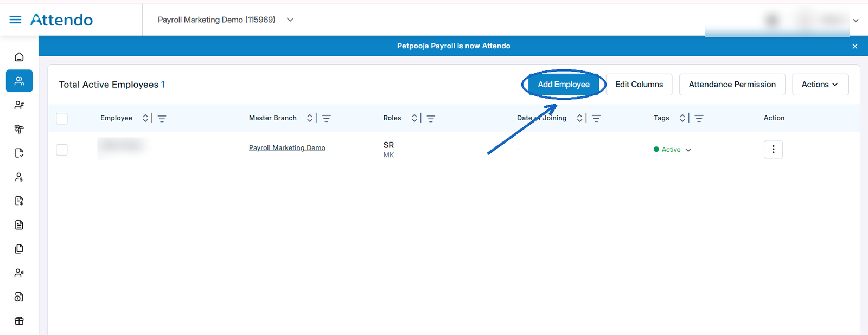Viewport: 868px width, 335px height.
Task: Filter the Tags column
Action: [x=699, y=118]
